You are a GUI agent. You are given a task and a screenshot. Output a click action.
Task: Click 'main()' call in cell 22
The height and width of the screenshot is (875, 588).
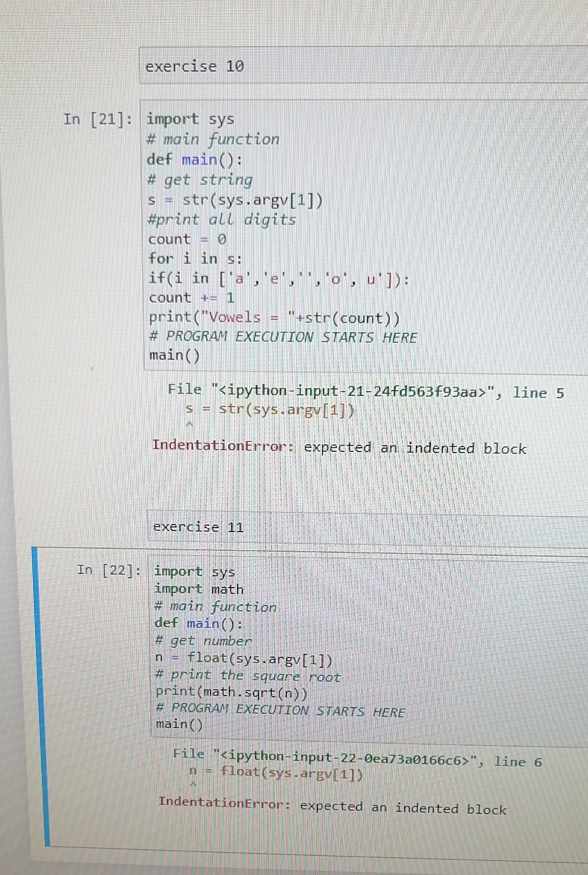click(179, 724)
